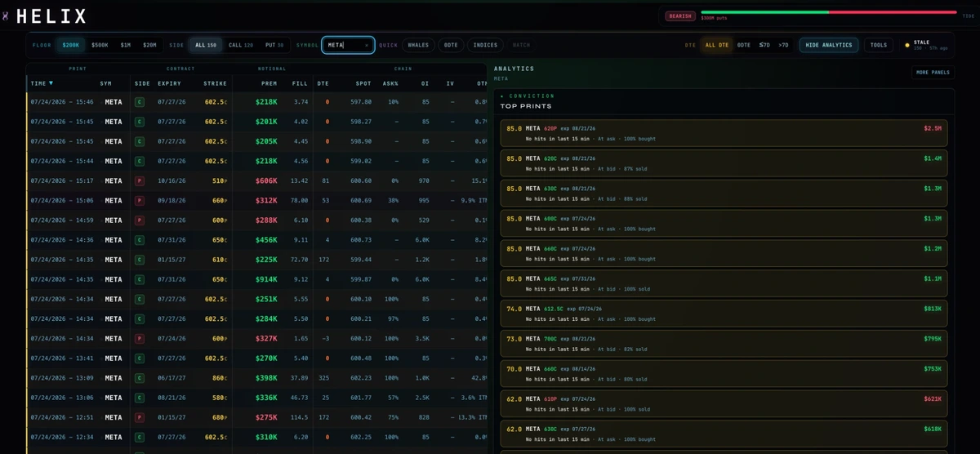Set the floor filter to $500K

(100, 45)
